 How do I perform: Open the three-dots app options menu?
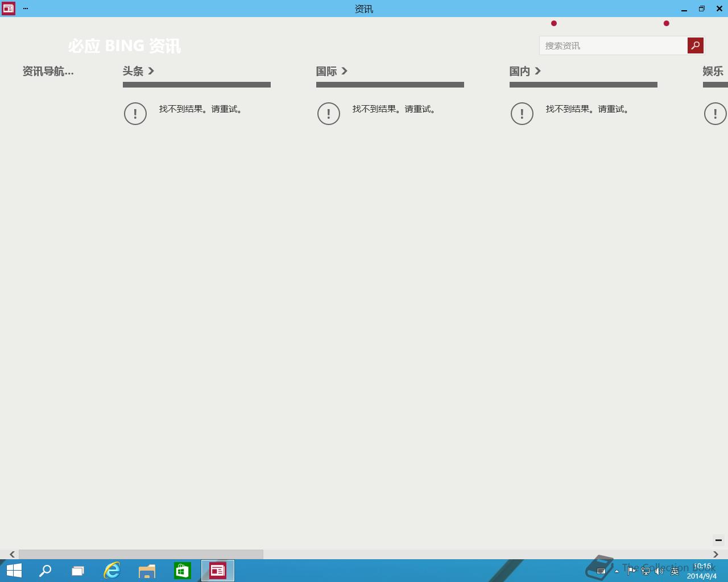click(26, 9)
